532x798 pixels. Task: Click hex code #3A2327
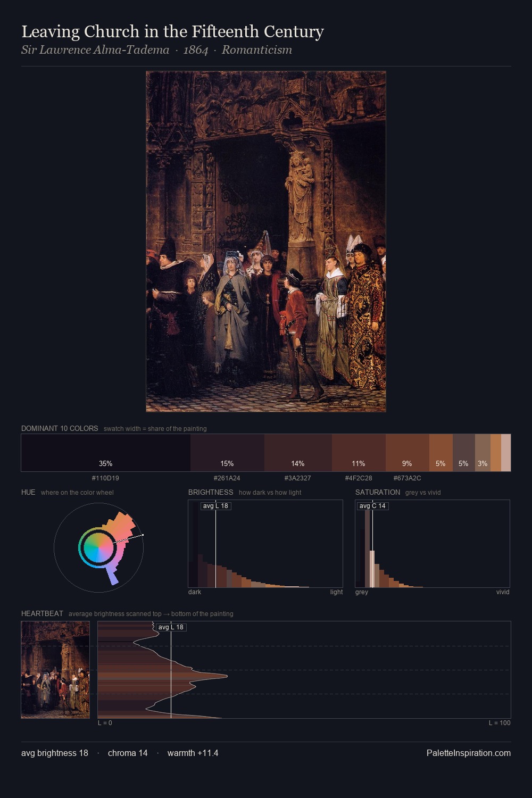298,478
